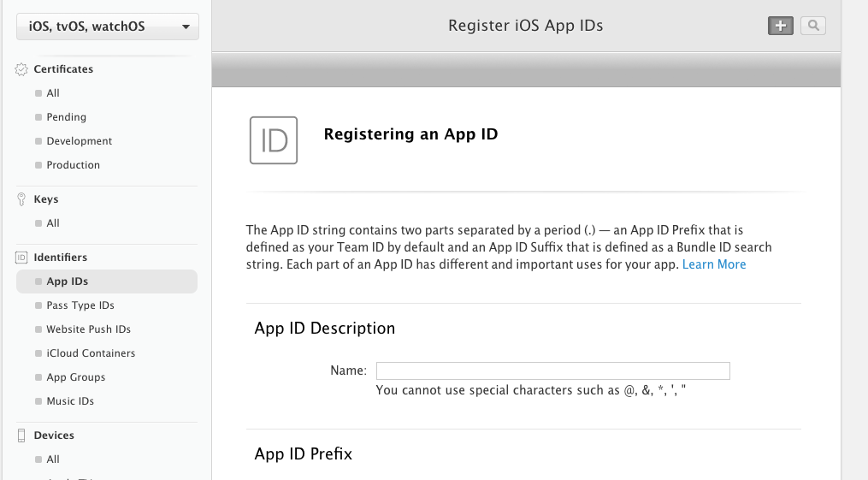Show Pending certificates
This screenshot has width=868, height=480.
pyautogui.click(x=67, y=117)
